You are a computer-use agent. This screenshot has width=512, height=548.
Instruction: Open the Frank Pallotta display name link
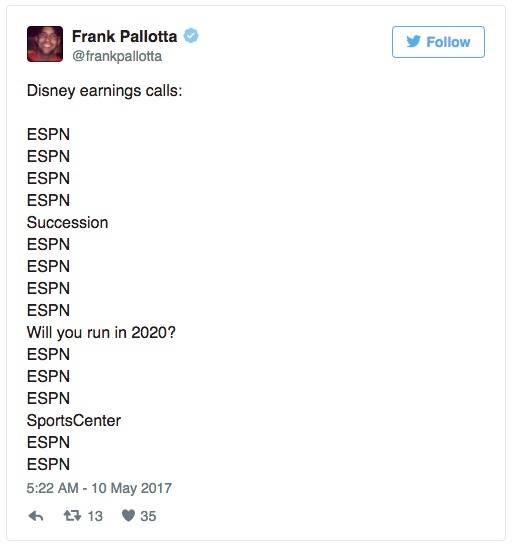coord(124,36)
